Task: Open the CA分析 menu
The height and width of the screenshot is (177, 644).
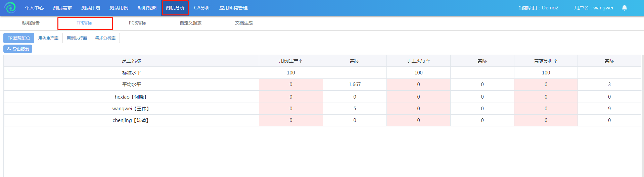Action: [x=202, y=8]
